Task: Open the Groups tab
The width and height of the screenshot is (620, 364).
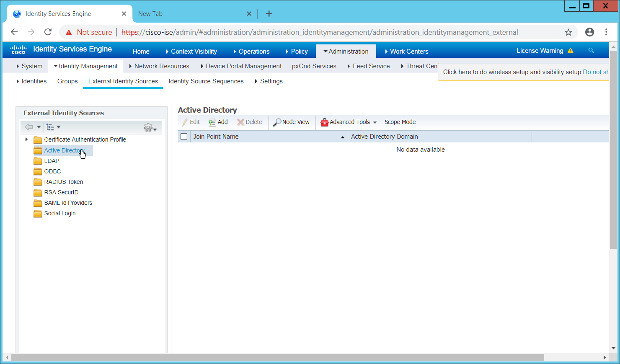Action: coord(67,81)
